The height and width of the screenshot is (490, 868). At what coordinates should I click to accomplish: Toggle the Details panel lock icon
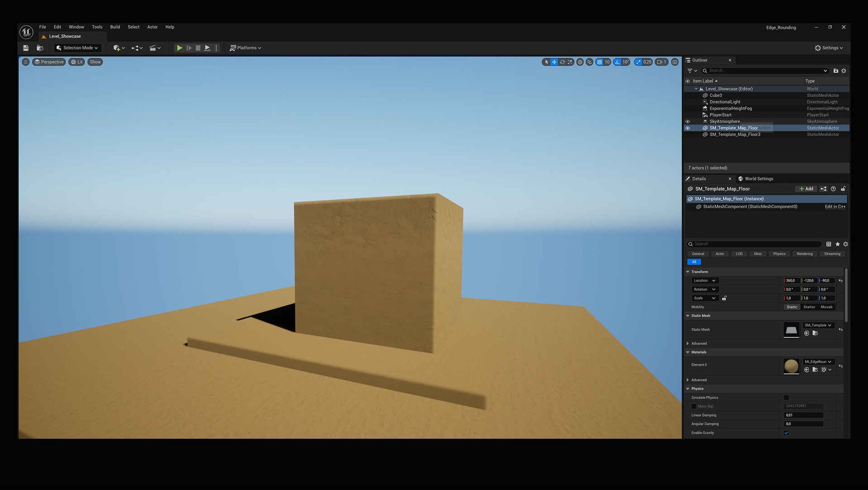844,189
